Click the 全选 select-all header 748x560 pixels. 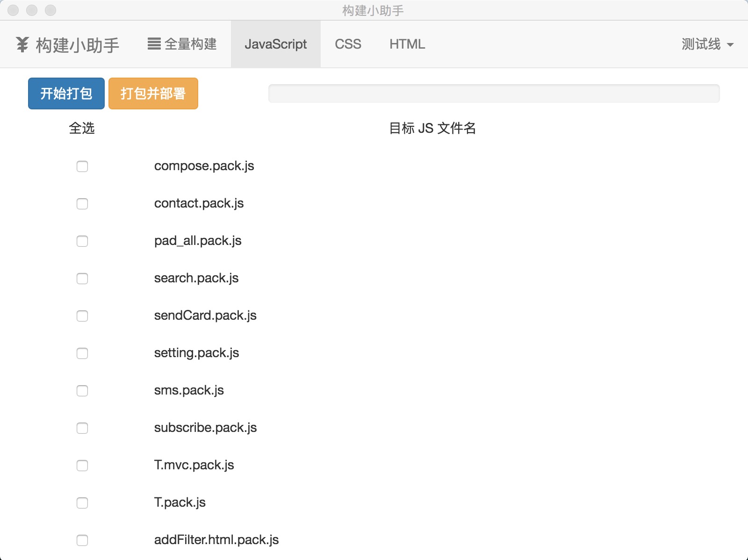[82, 128]
